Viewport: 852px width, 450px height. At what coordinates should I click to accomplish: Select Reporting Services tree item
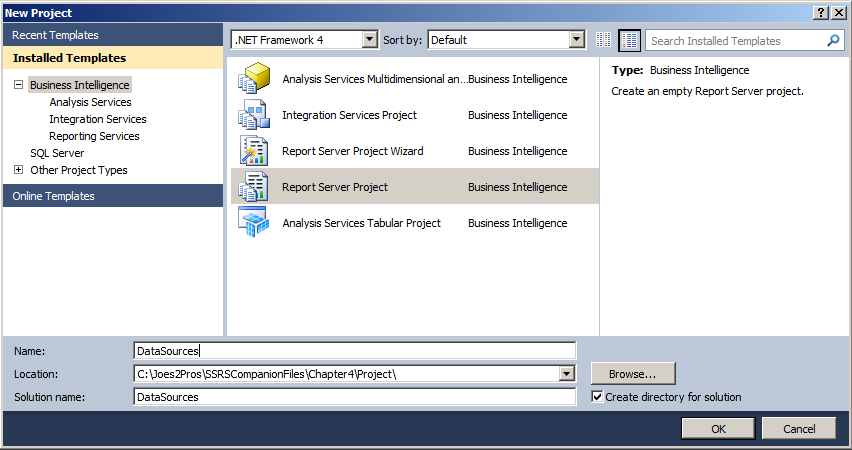pyautogui.click(x=94, y=136)
